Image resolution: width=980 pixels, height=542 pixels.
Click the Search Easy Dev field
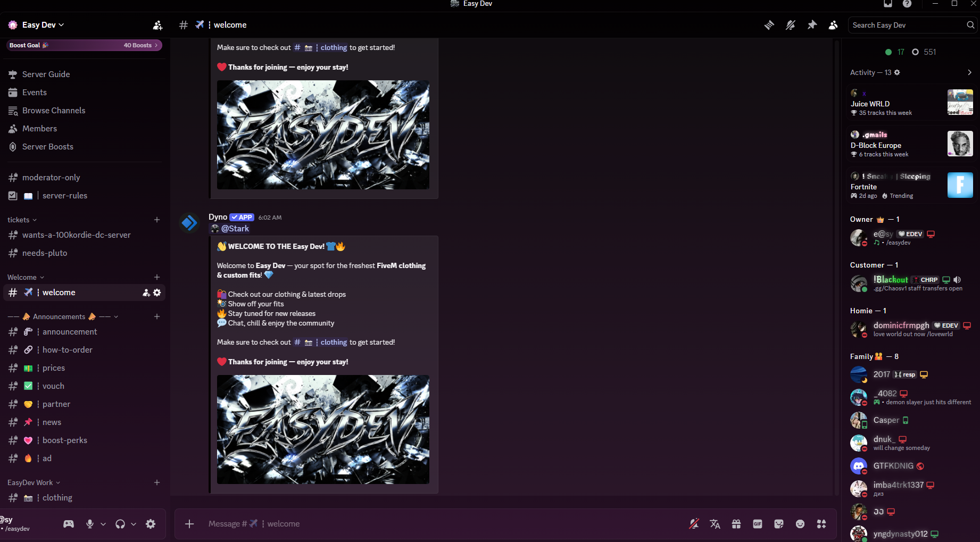click(x=913, y=25)
